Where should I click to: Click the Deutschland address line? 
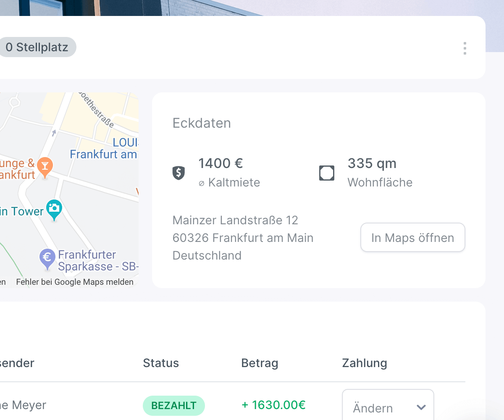207,255
